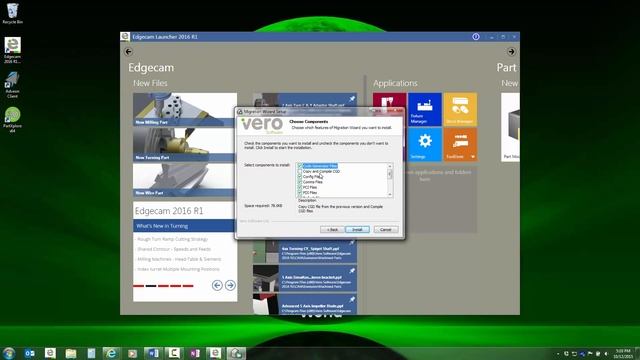Open File Explorer folder in taskbar
640x360 pixels.
pyautogui.click(x=71, y=353)
